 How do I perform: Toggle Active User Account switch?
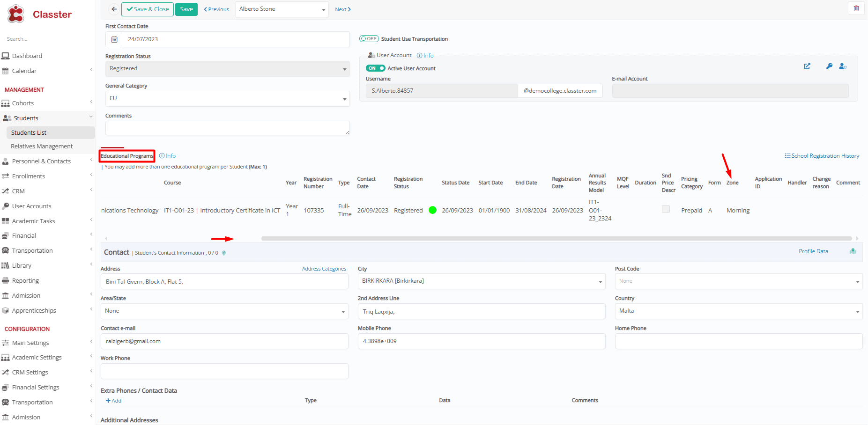click(x=376, y=68)
